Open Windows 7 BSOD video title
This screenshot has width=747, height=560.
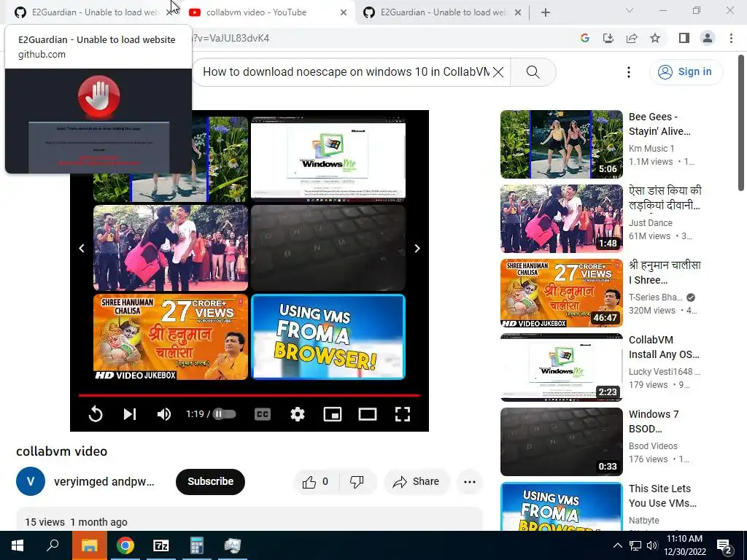[x=654, y=421]
